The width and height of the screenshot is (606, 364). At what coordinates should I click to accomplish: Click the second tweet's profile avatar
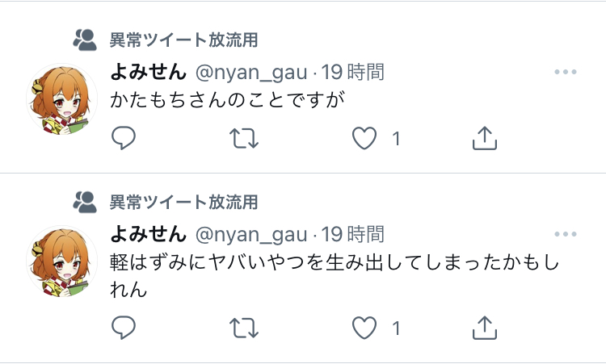tap(62, 260)
